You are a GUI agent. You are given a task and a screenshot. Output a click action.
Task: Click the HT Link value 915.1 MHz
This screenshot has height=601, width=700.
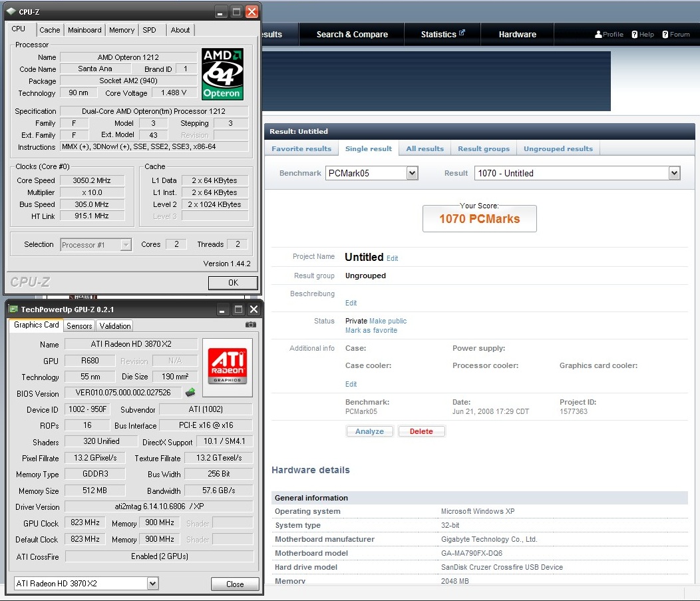point(92,216)
